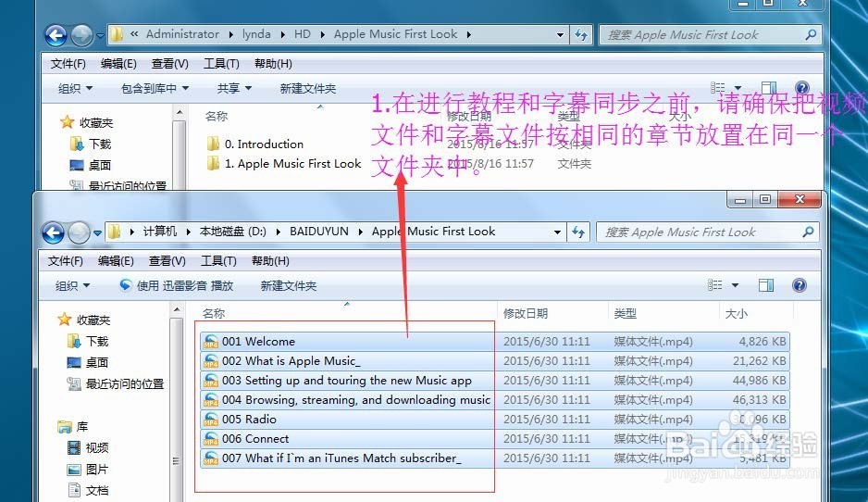The image size is (868, 502).
Task: Click the Back arrow in the rear window
Action: (x=56, y=35)
